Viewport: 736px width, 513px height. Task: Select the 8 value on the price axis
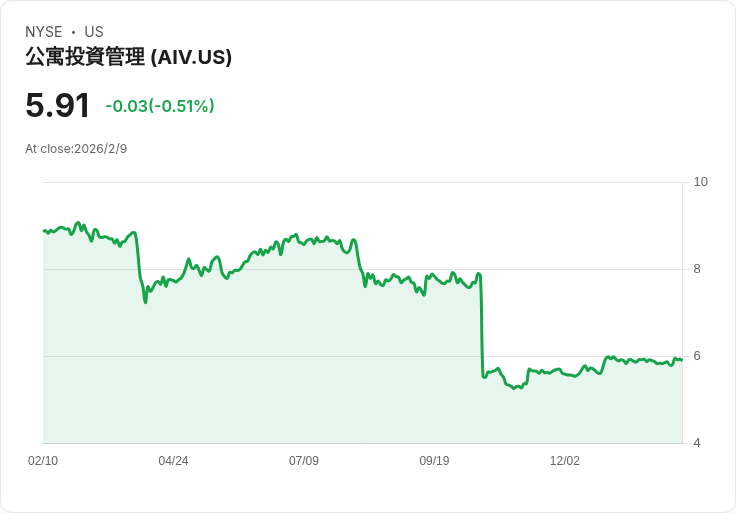(698, 269)
